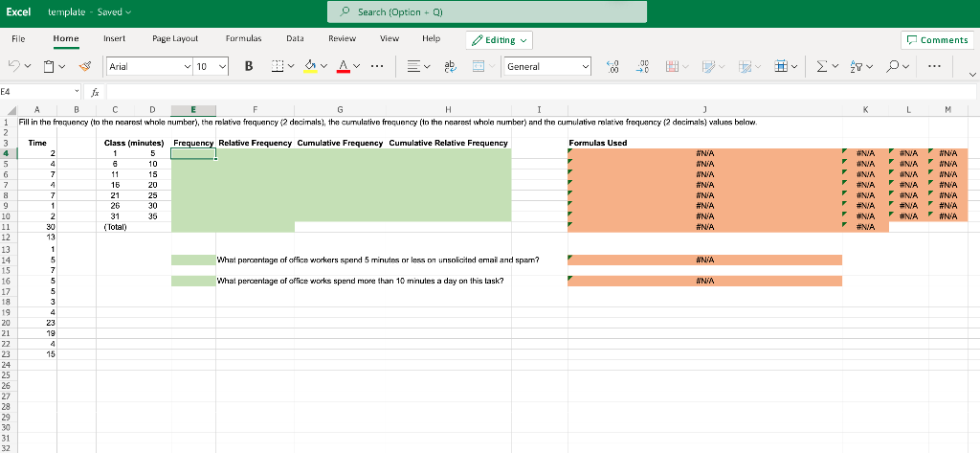The image size is (980, 453).
Task: Switch to the Page Layout tab
Action: click(175, 39)
